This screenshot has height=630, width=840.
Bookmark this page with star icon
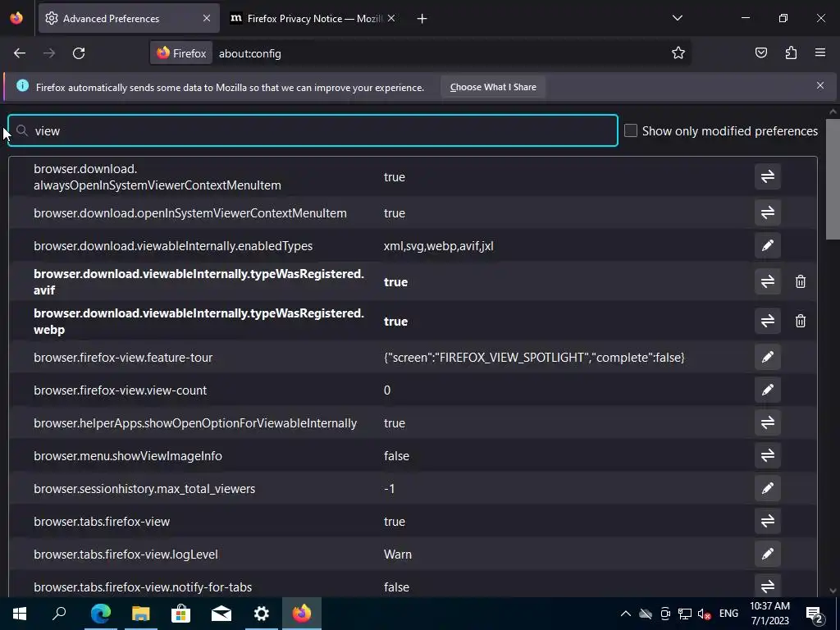pos(678,52)
